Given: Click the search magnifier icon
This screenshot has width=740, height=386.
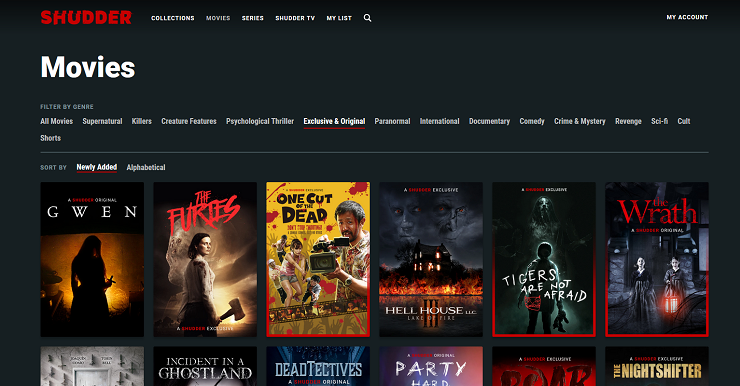Looking at the screenshot, I should 367,18.
